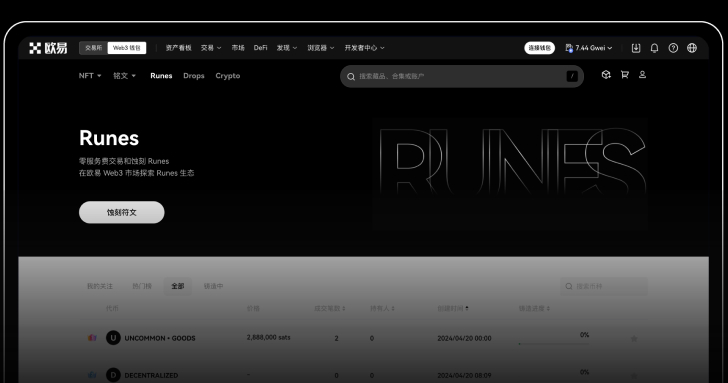Viewport: 728px width, 383px height.
Task: Expand the 发现 discover dropdown
Action: click(286, 48)
